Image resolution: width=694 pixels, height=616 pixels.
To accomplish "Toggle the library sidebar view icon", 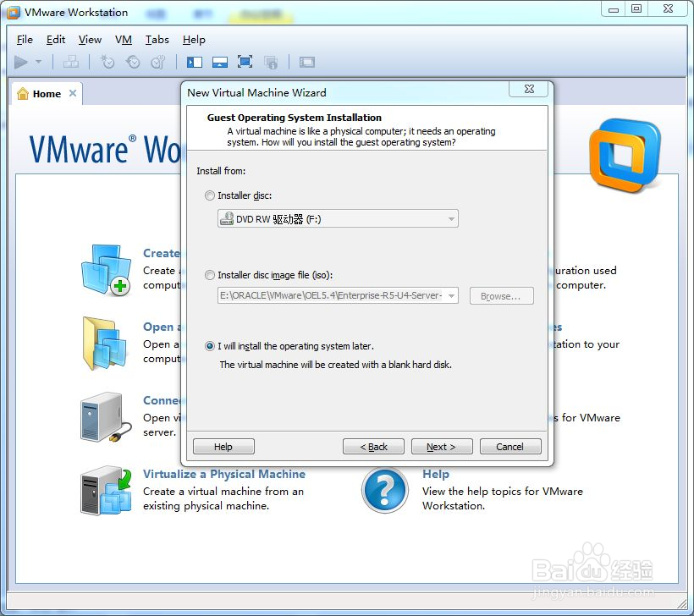I will [195, 62].
